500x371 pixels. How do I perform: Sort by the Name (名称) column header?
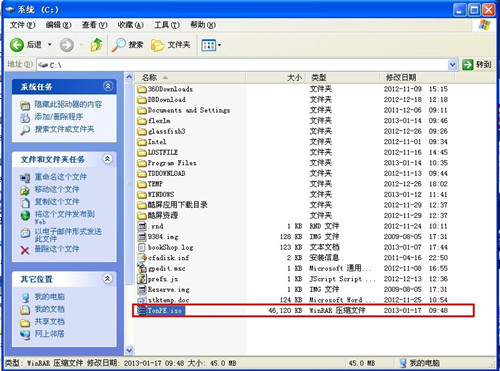[x=190, y=78]
